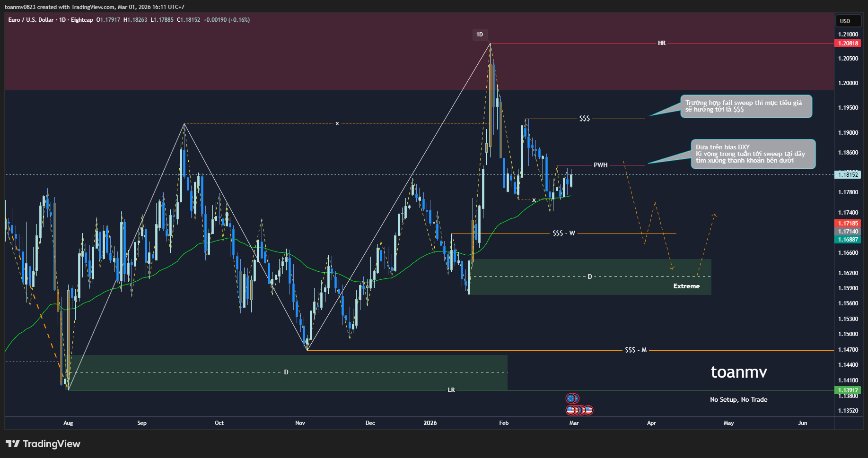Click the 'Dựa trên bias DXY' callout note

pyautogui.click(x=753, y=154)
